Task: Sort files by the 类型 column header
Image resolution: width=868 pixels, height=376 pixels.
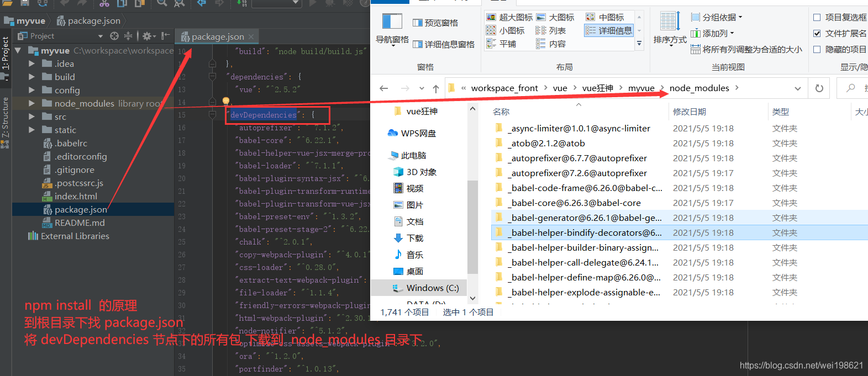Action: tap(780, 112)
